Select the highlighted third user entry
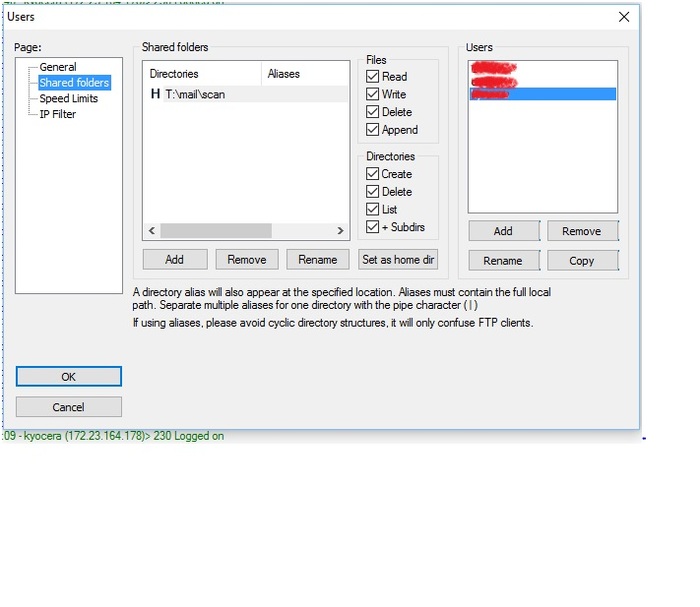Screen dimensions: 700x607 (543, 94)
